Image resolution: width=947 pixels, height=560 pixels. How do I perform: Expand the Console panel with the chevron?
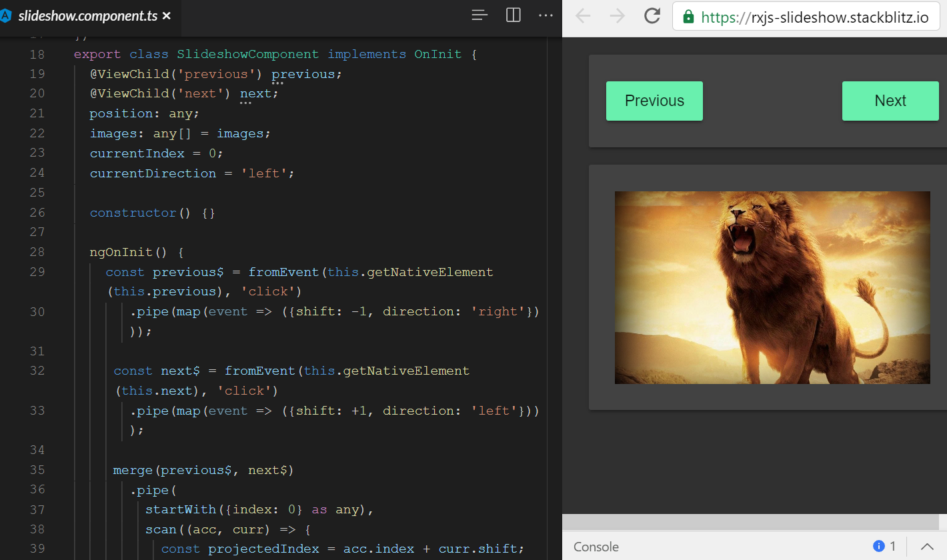927,547
